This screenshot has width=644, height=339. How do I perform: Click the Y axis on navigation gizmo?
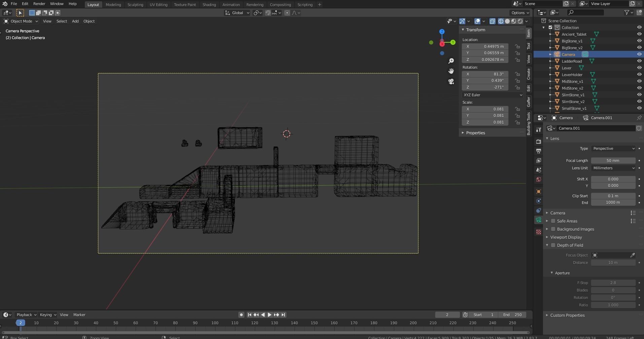[x=453, y=42]
